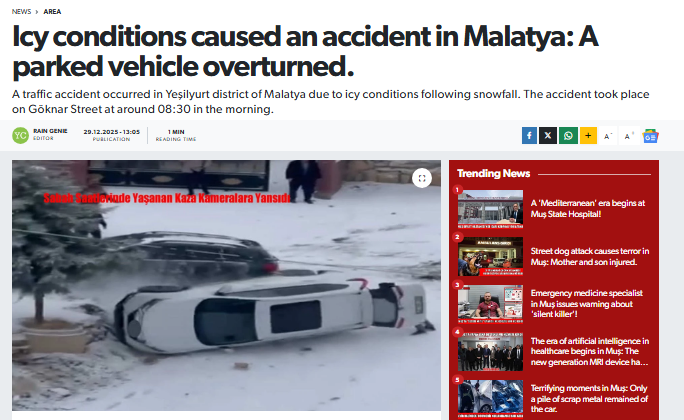This screenshot has height=420, width=684.
Task: Click the yellow plus share icon
Action: coord(588,136)
